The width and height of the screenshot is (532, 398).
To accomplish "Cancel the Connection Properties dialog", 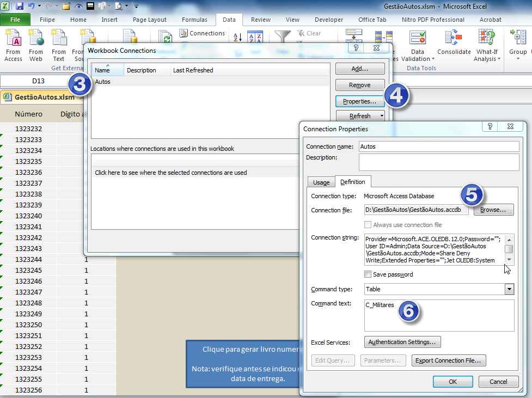I will 498,381.
